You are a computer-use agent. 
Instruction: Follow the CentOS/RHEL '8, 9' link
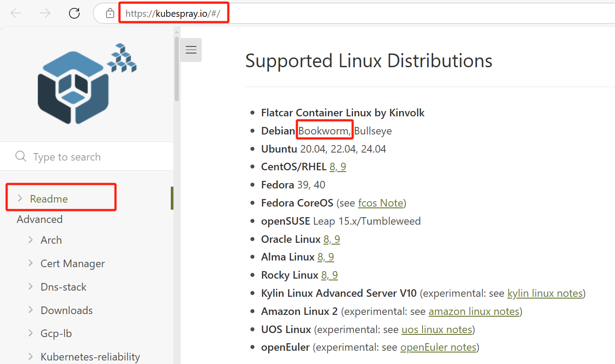338,167
